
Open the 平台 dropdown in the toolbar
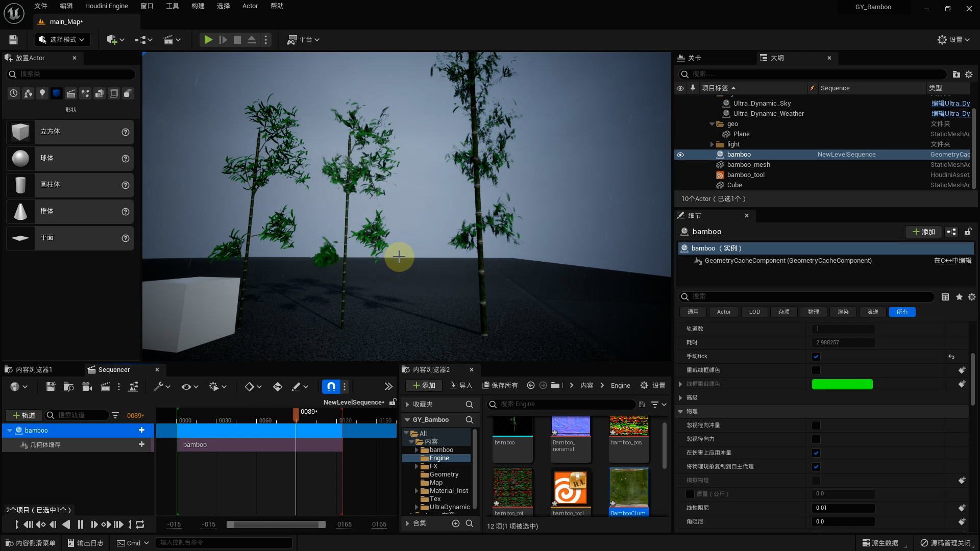tap(304, 39)
